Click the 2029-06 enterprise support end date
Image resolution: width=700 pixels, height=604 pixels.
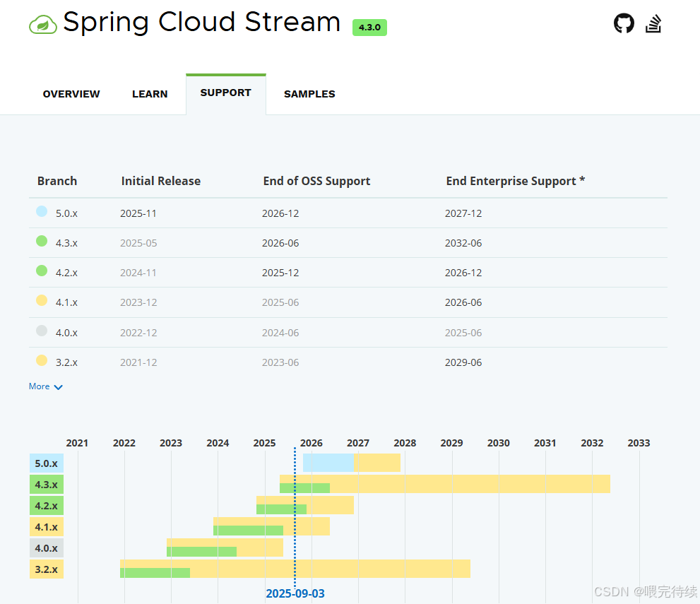tap(463, 362)
